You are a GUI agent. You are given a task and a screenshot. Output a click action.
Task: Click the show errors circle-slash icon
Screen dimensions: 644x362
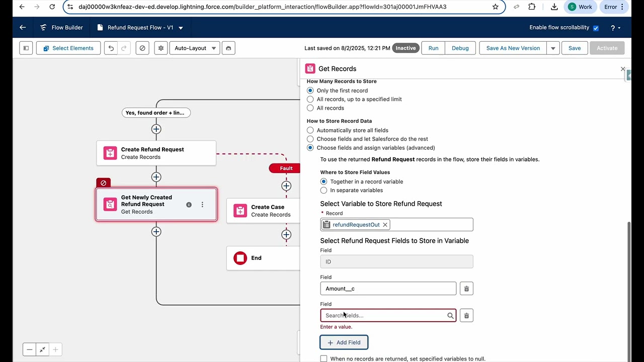(x=142, y=48)
